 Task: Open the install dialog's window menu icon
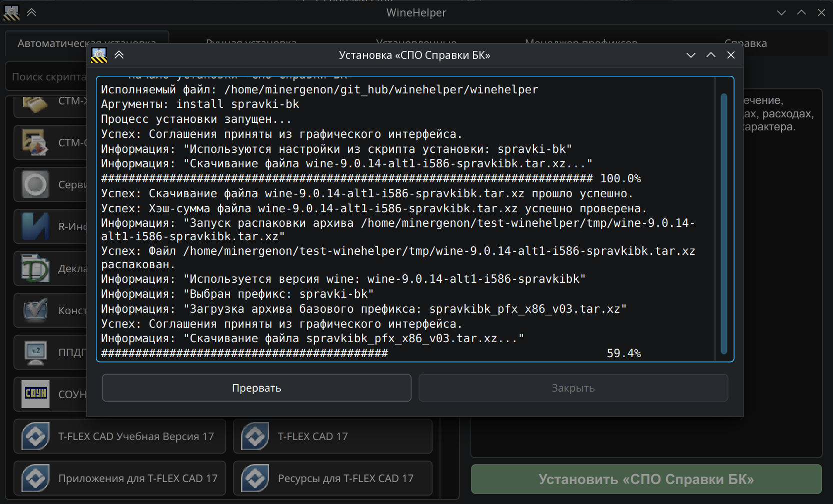tap(99, 55)
